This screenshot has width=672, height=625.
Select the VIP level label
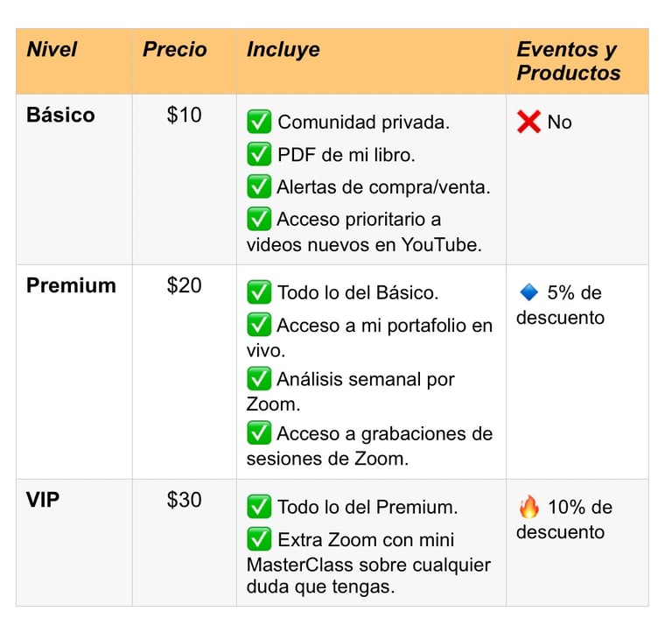tap(43, 500)
